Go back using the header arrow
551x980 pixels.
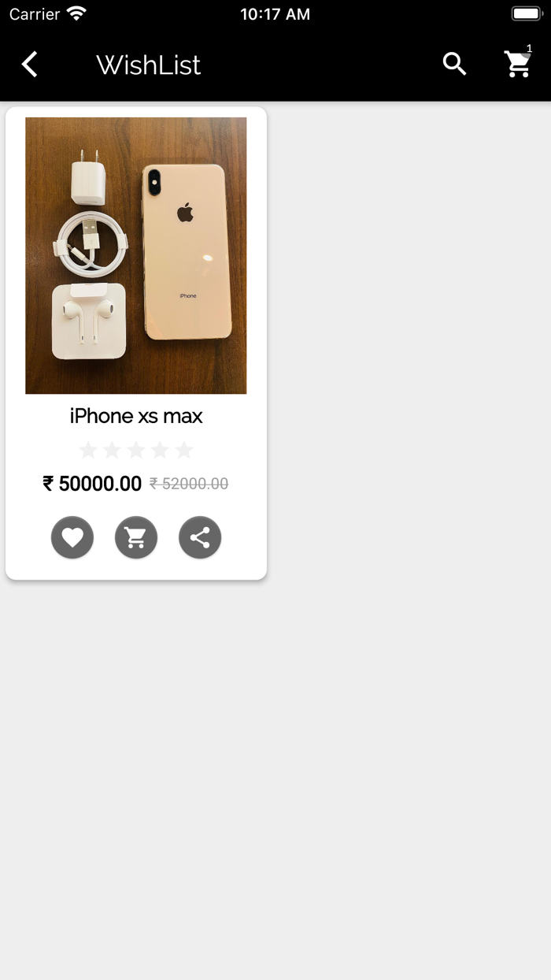pos(29,65)
